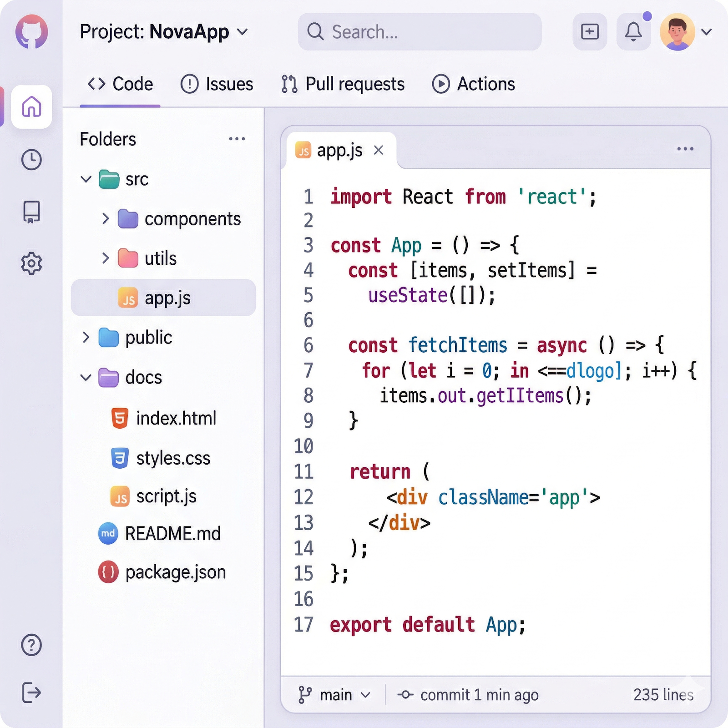Click the package.json braces icon
The width and height of the screenshot is (728, 728).
tap(108, 572)
